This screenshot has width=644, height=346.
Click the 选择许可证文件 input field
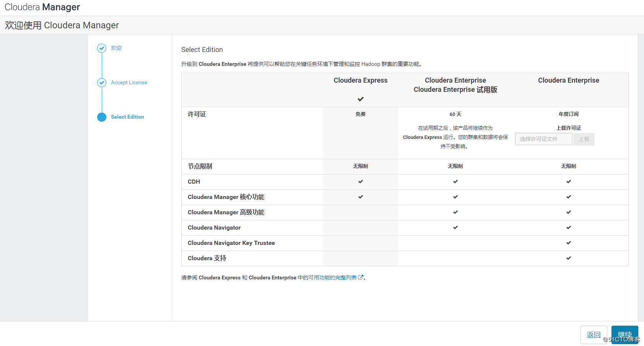tap(543, 139)
